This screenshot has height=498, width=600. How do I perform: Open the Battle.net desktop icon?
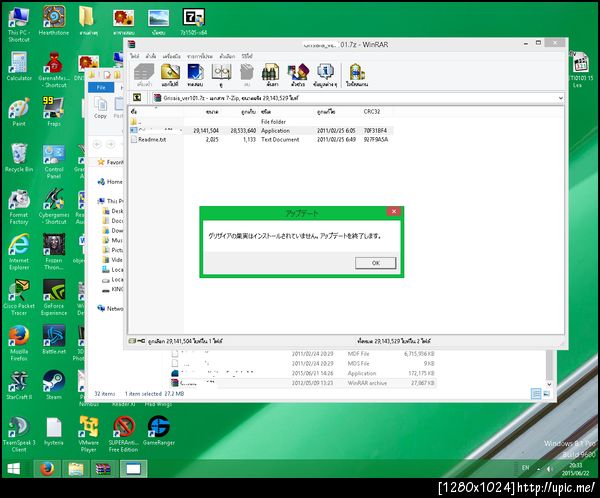[x=54, y=340]
